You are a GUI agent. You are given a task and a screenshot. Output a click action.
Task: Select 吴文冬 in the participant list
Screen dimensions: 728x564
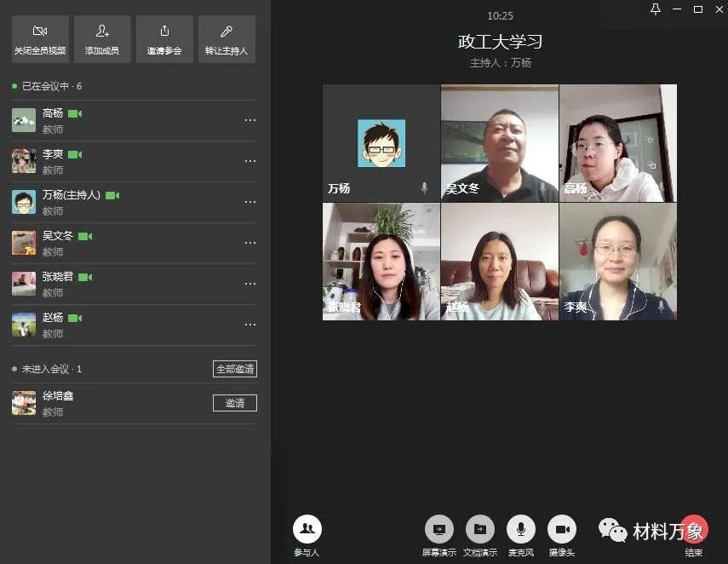[x=58, y=236]
